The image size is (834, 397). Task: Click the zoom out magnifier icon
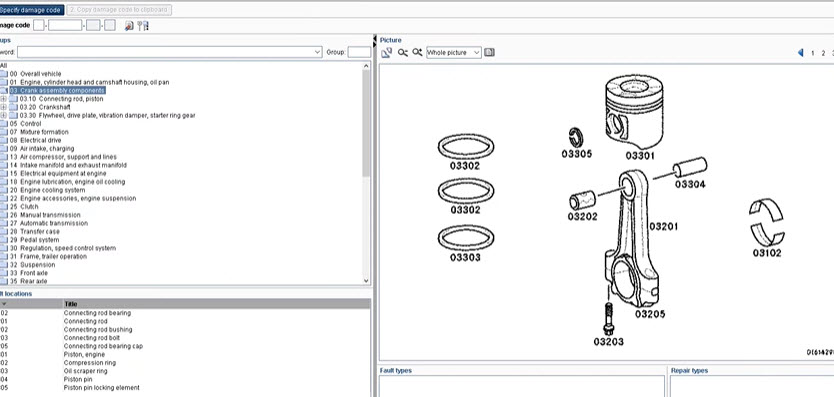[403, 52]
